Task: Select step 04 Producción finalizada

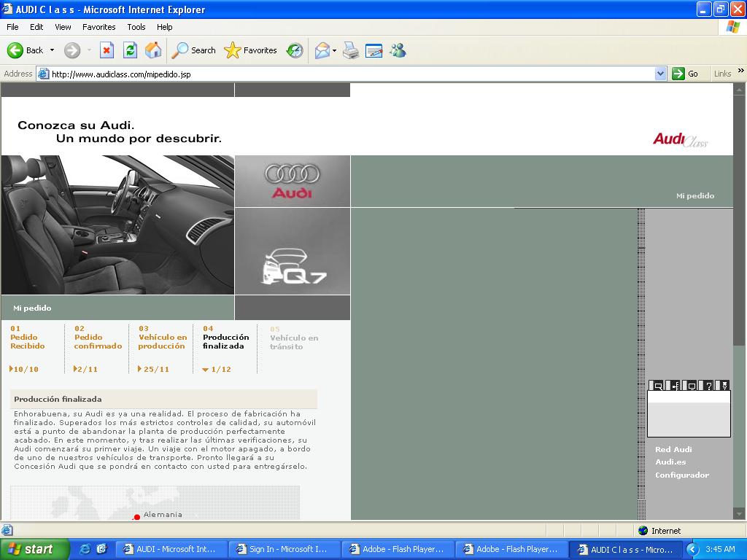Action: (225, 337)
